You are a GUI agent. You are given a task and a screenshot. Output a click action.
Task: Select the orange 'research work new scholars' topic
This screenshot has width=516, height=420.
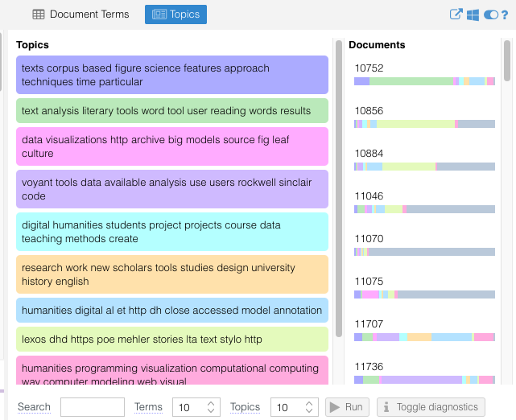pos(172,274)
